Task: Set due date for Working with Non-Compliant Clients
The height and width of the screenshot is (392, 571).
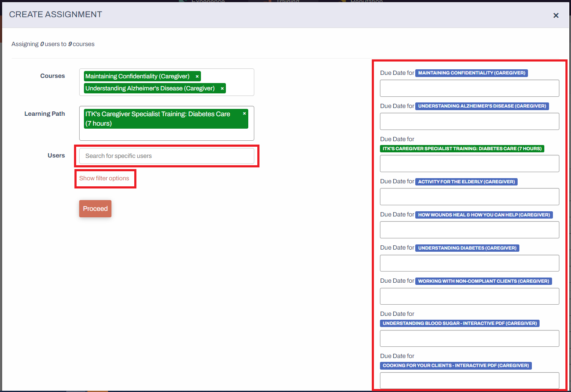Action: click(x=469, y=296)
